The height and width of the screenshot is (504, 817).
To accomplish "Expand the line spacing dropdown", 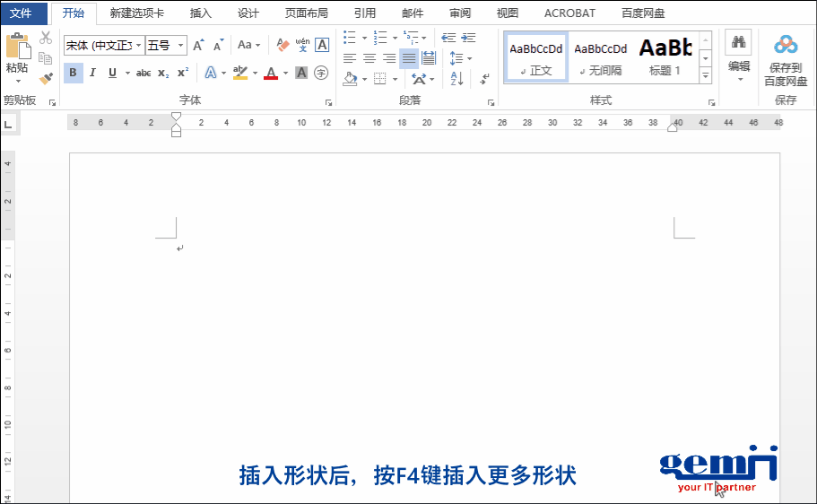I will pos(470,58).
